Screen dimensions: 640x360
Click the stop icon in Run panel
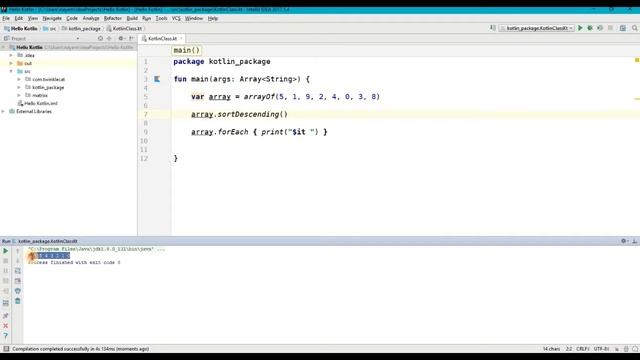(6, 261)
